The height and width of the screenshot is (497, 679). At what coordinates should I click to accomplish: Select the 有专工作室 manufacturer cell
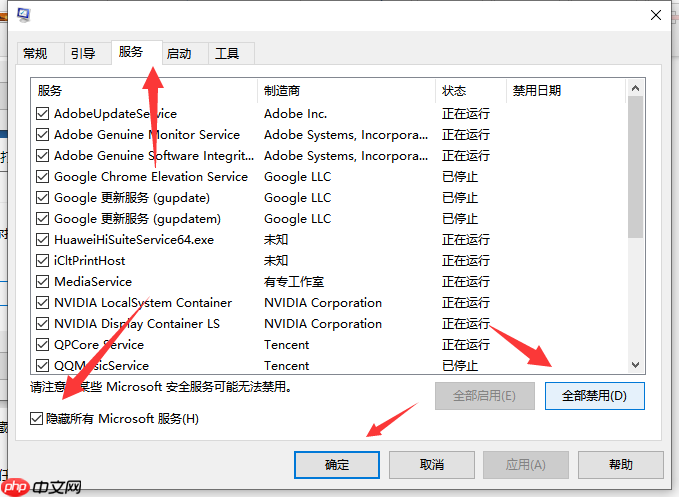(294, 282)
